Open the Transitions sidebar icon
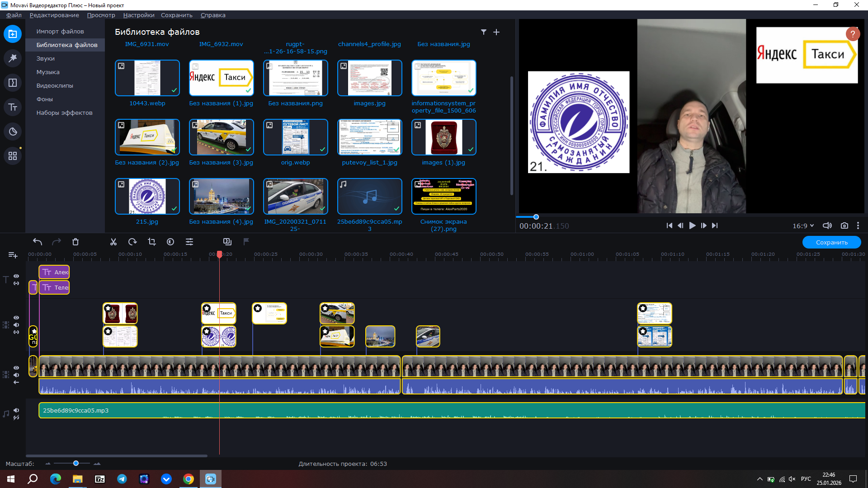The width and height of the screenshot is (868, 488). click(13, 83)
